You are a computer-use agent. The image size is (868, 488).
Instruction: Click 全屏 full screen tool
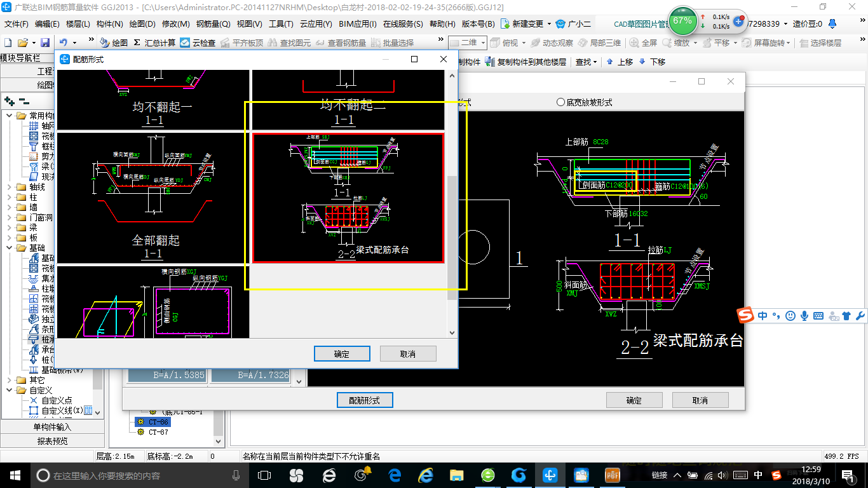point(644,43)
